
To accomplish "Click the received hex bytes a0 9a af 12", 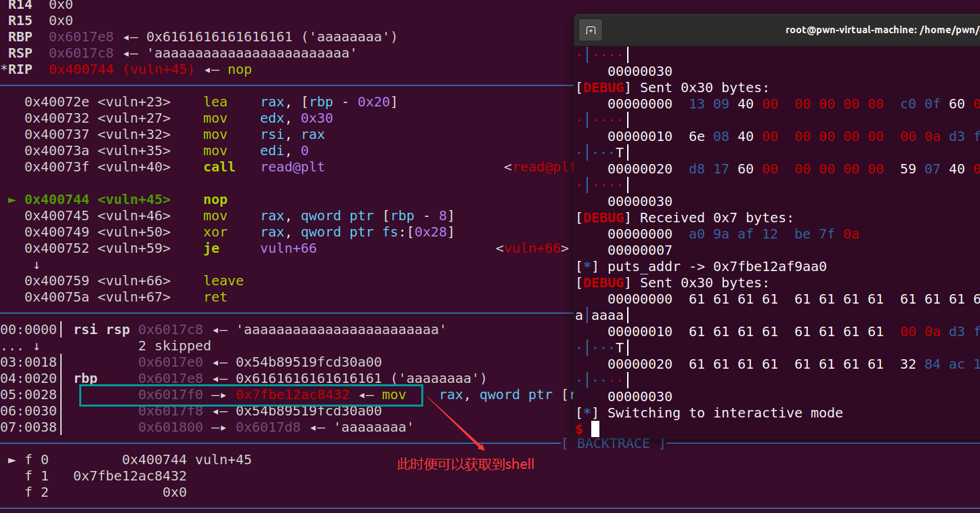I will (733, 234).
